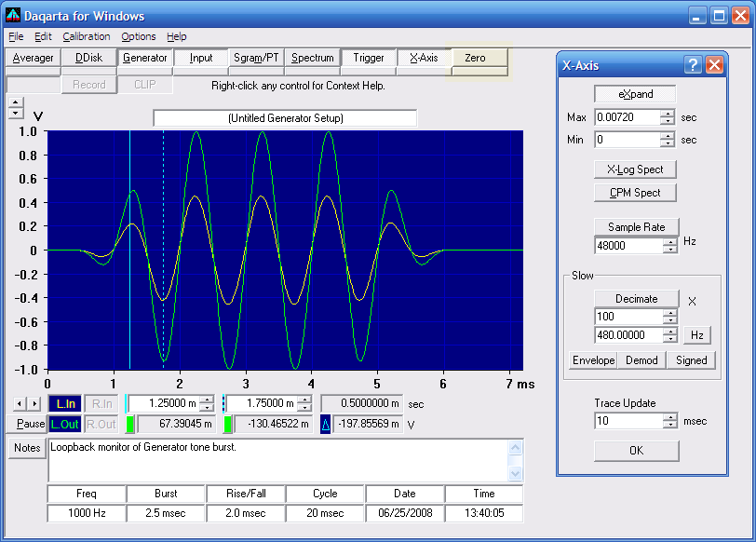
Task: Increase the Max seconds spinner value
Action: 668,114
